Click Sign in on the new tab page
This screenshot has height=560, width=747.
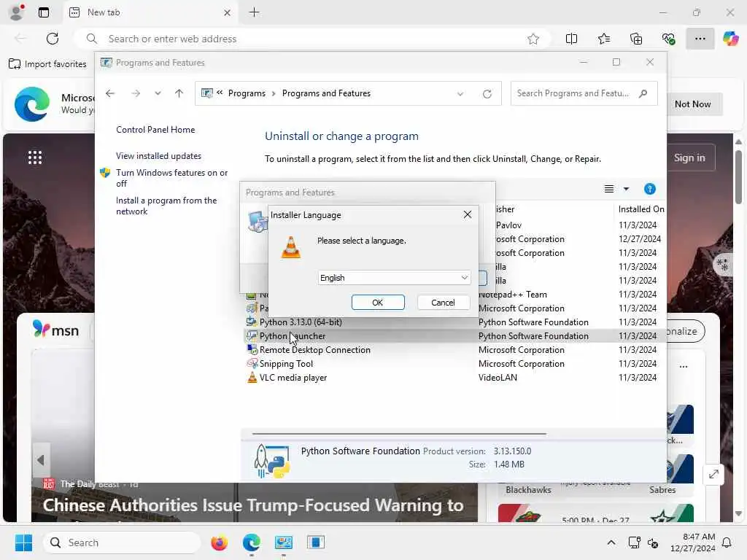pyautogui.click(x=689, y=157)
